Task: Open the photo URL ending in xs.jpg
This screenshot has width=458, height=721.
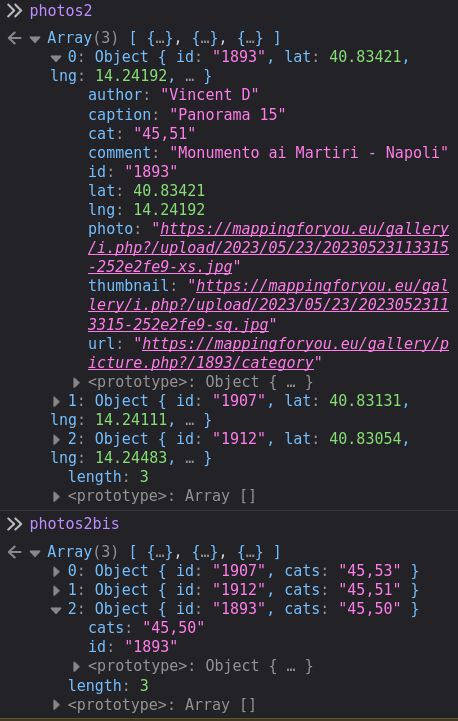Action: pyautogui.click(x=269, y=248)
